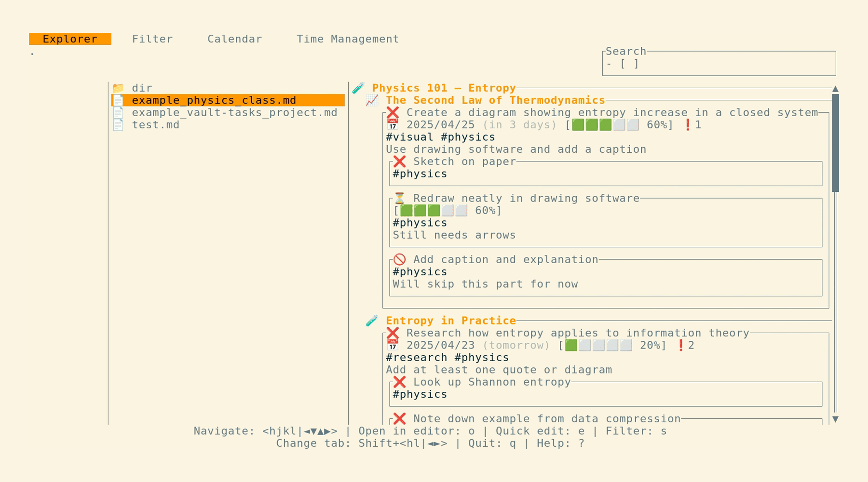This screenshot has width=868, height=482.
Task: Click calendar icon beside 2025/04/25
Action: click(x=393, y=125)
